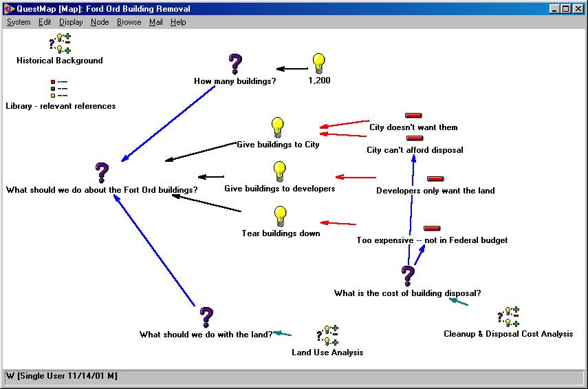This screenshot has height=389, width=588.
Task: Click the QuestMap application icon in title bar
Action: point(10,9)
